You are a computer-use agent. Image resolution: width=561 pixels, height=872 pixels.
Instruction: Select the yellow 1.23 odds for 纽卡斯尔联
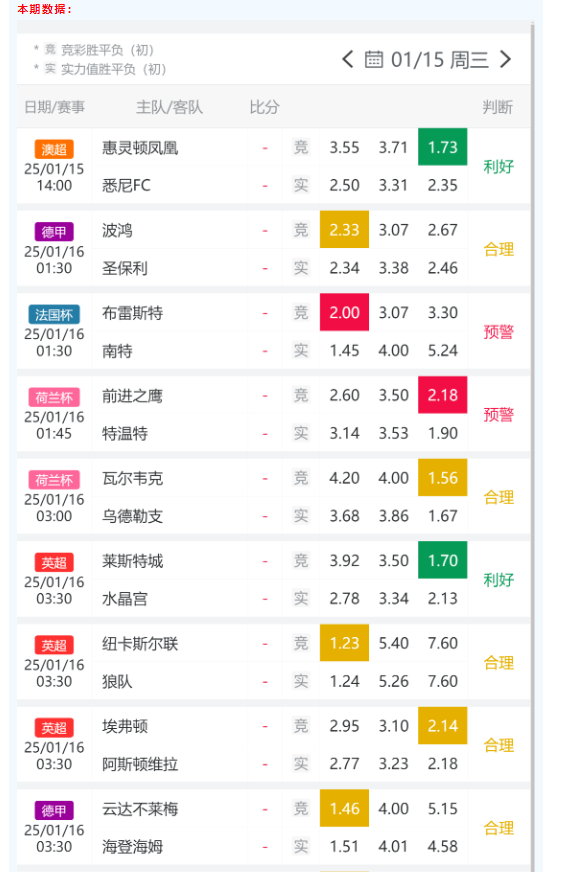click(x=344, y=643)
